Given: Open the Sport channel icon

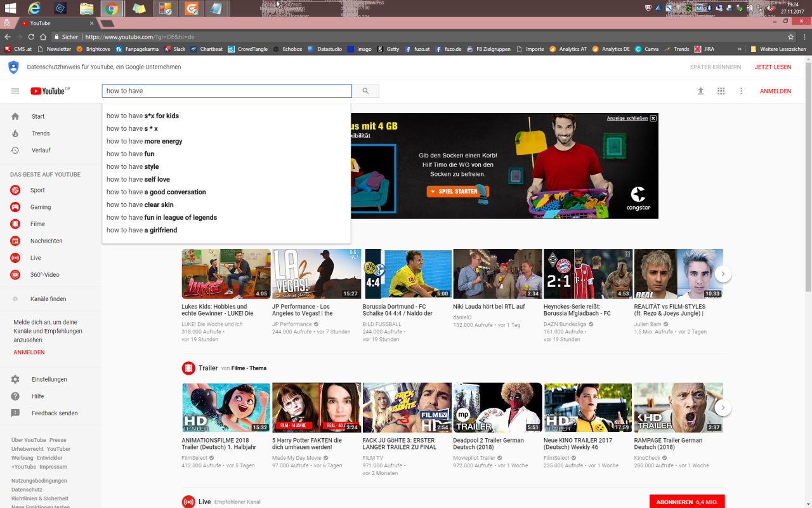Looking at the screenshot, I should pyautogui.click(x=15, y=190).
